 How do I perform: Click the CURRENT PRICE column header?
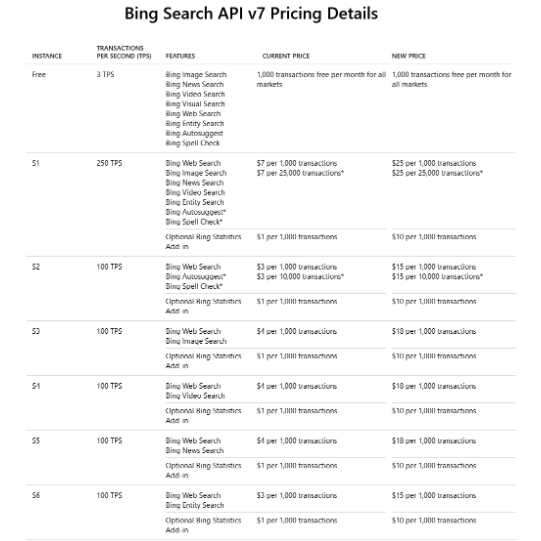point(286,56)
